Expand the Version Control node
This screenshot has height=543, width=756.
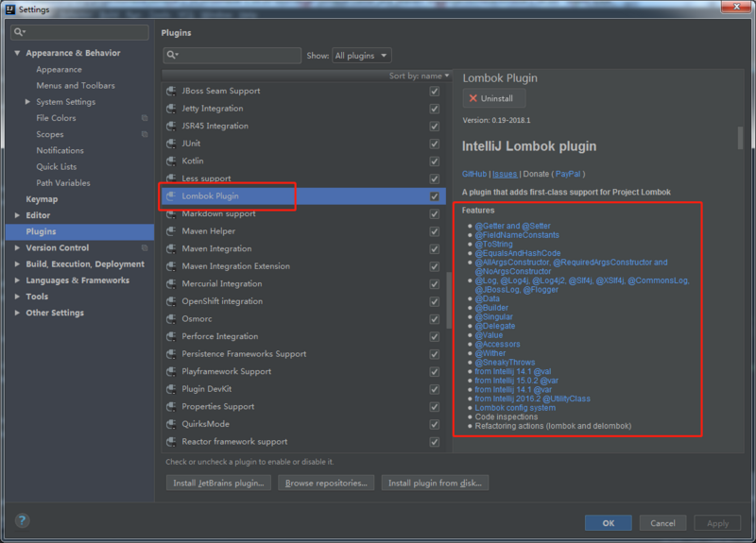click(17, 247)
